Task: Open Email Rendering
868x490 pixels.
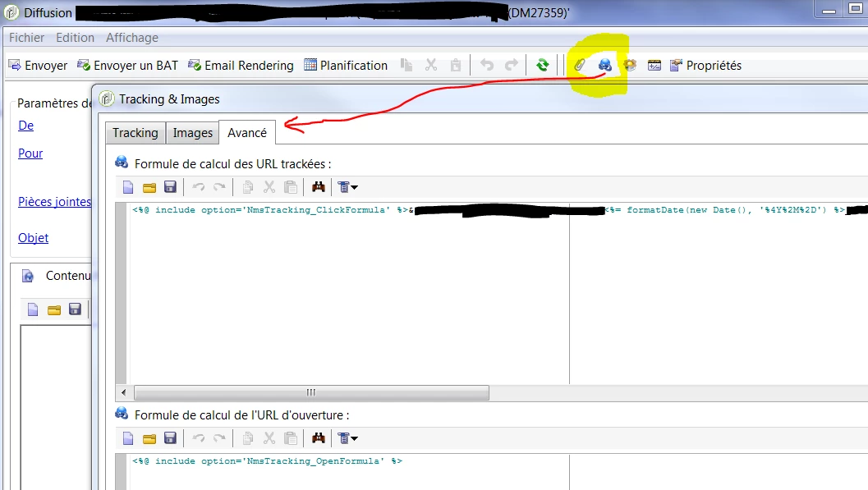Action: click(x=241, y=66)
